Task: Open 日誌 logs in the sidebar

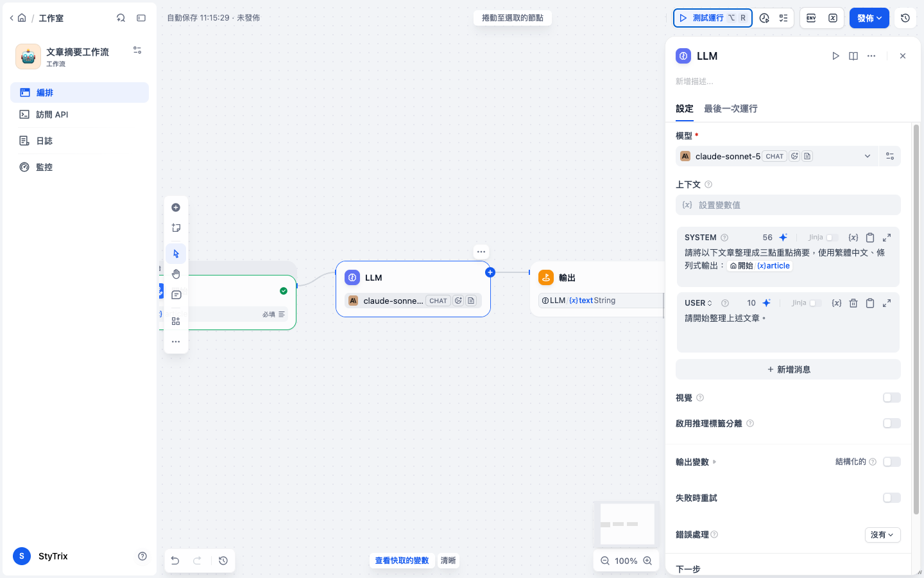Action: point(80,141)
